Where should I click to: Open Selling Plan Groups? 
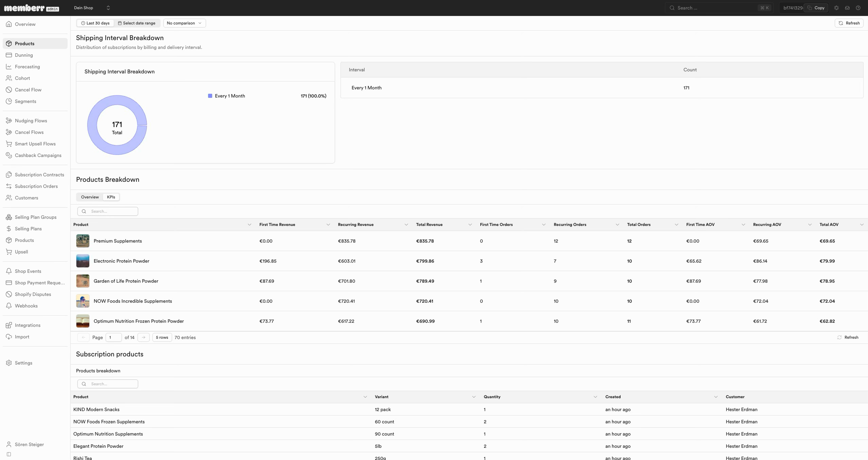pos(35,217)
